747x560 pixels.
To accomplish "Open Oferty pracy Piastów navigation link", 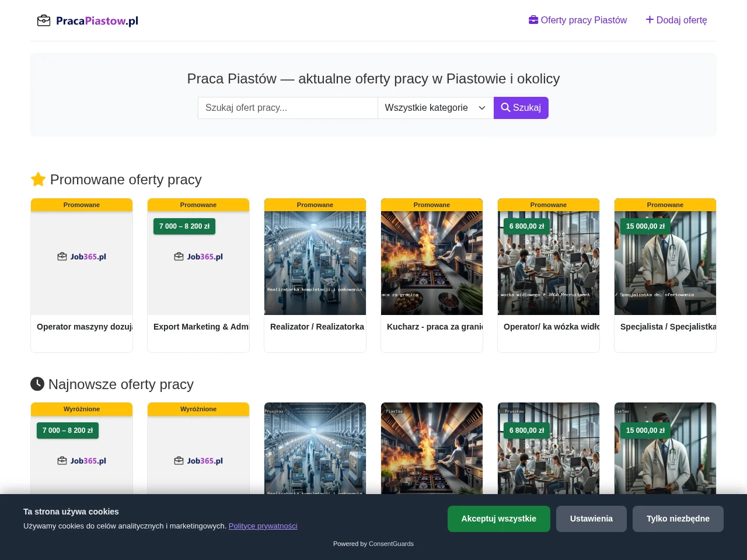I will pos(578,20).
